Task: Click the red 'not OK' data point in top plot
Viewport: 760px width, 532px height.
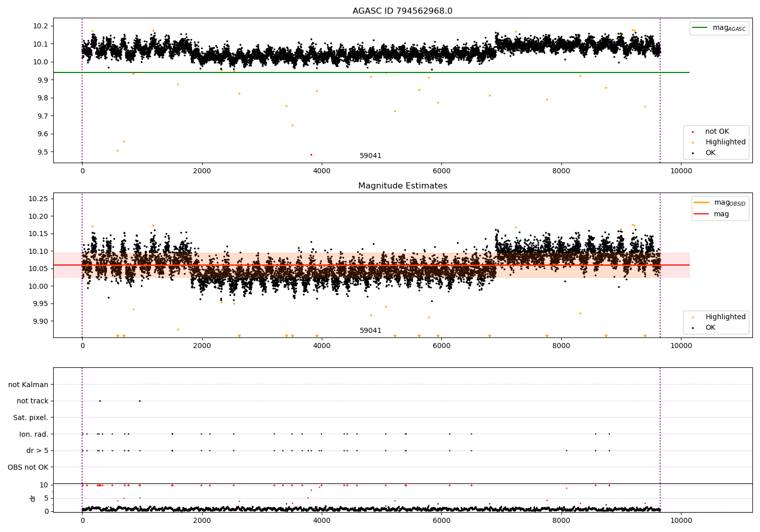Action: (x=311, y=155)
